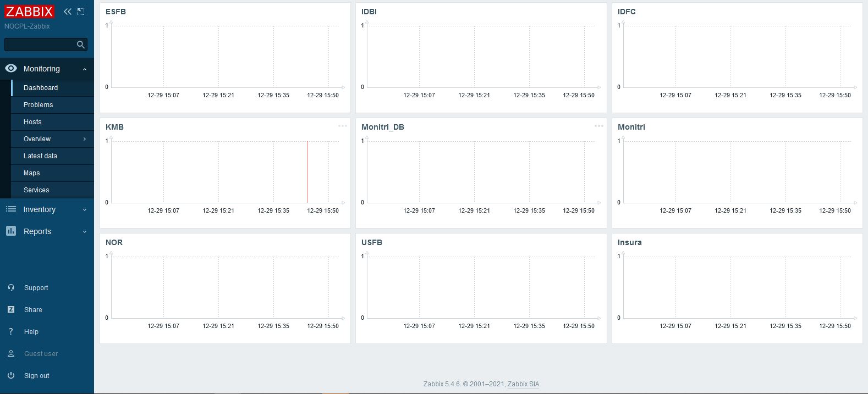The width and height of the screenshot is (868, 394).
Task: Open the Share link
Action: pyautogui.click(x=33, y=310)
